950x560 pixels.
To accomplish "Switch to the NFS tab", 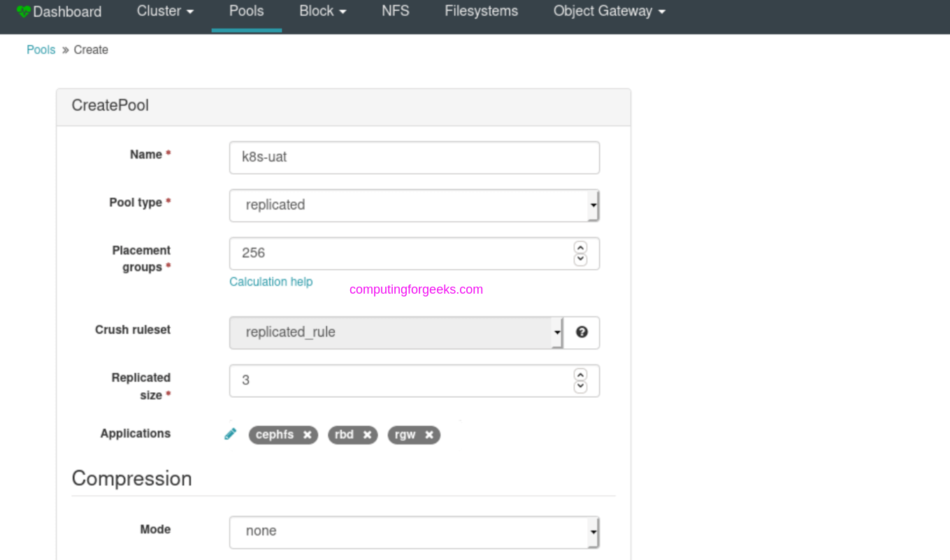I will [395, 10].
